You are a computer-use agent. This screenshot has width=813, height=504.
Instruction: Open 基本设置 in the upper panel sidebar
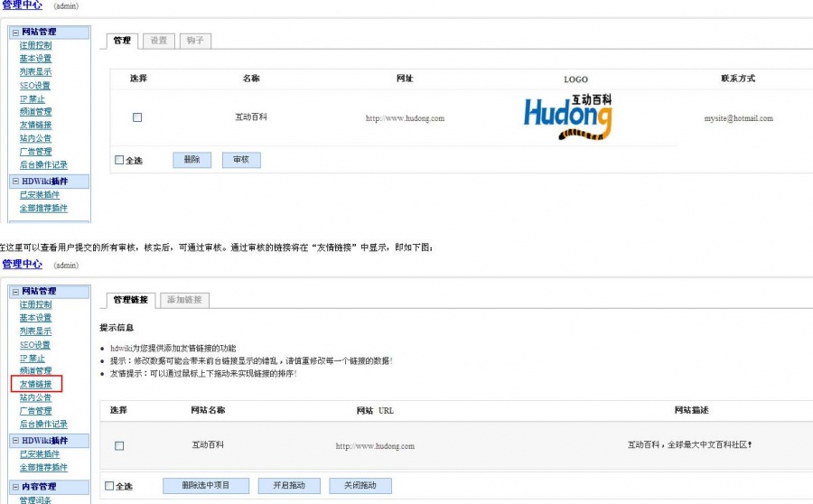pyautogui.click(x=36, y=59)
